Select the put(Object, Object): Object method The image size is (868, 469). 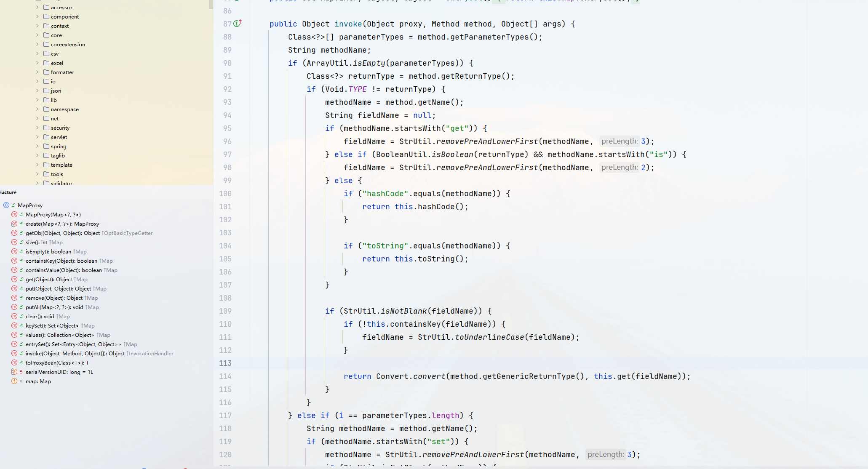coord(58,288)
